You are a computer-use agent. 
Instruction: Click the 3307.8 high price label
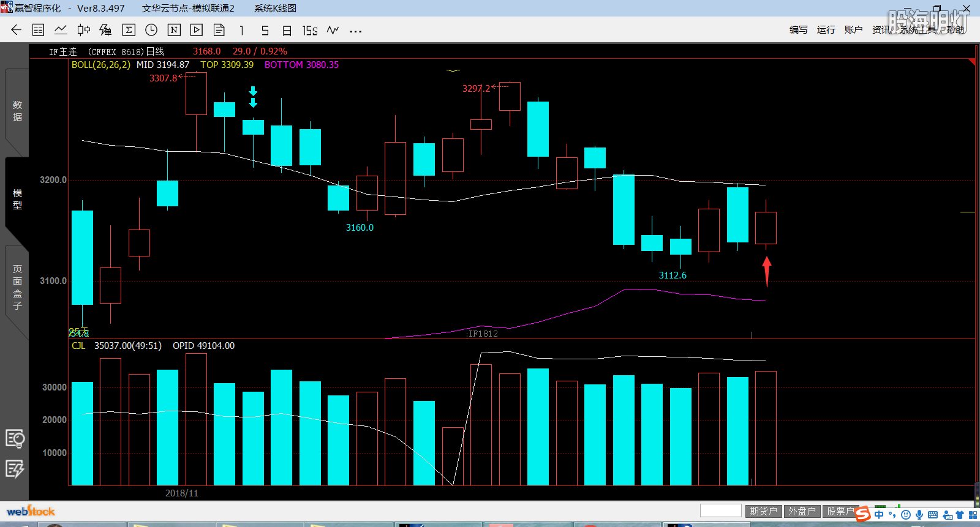point(164,78)
